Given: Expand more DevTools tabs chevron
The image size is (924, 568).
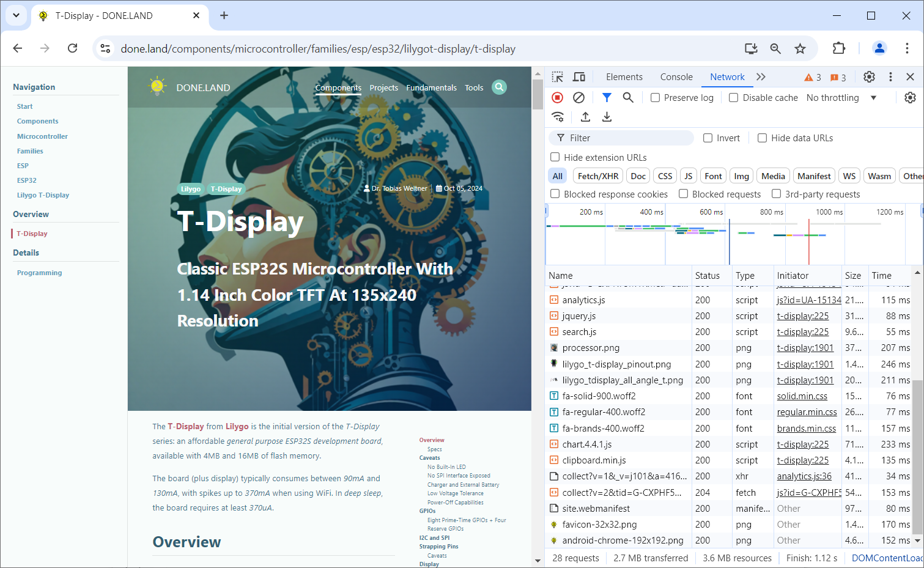Looking at the screenshot, I should click(761, 77).
